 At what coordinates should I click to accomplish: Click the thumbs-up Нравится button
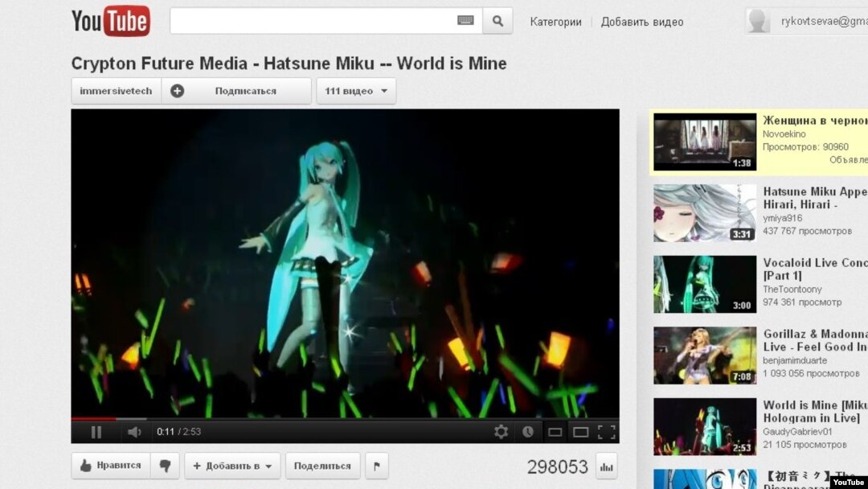pos(111,466)
